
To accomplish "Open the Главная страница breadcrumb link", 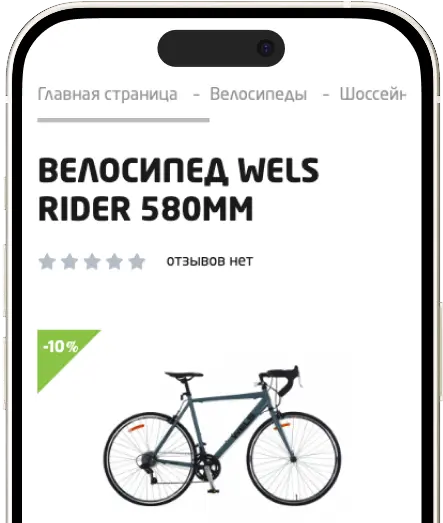I will [107, 94].
